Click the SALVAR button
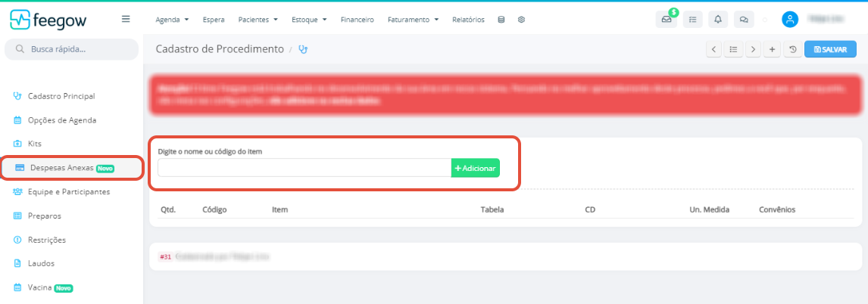Screen dimensions: 868x304 [x=830, y=49]
